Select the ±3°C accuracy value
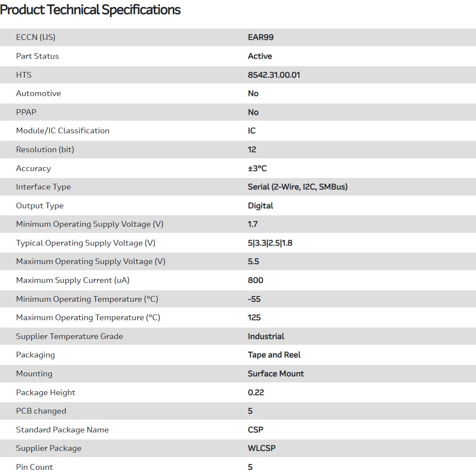Image resolution: width=476 pixels, height=475 pixels. tap(257, 168)
